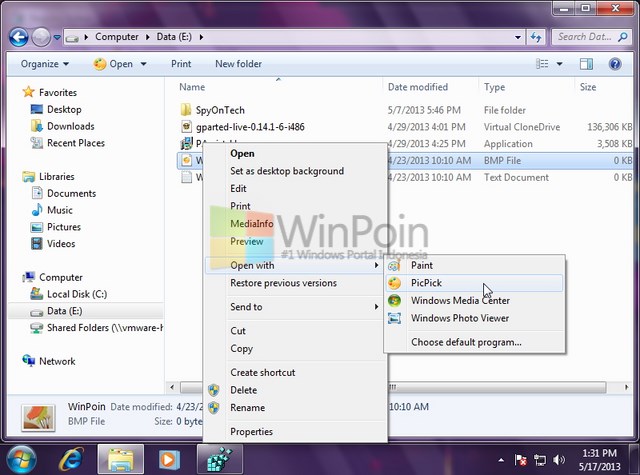Open recent pages dropdown beside Forward arrow
The height and width of the screenshot is (475, 640).
57,38
